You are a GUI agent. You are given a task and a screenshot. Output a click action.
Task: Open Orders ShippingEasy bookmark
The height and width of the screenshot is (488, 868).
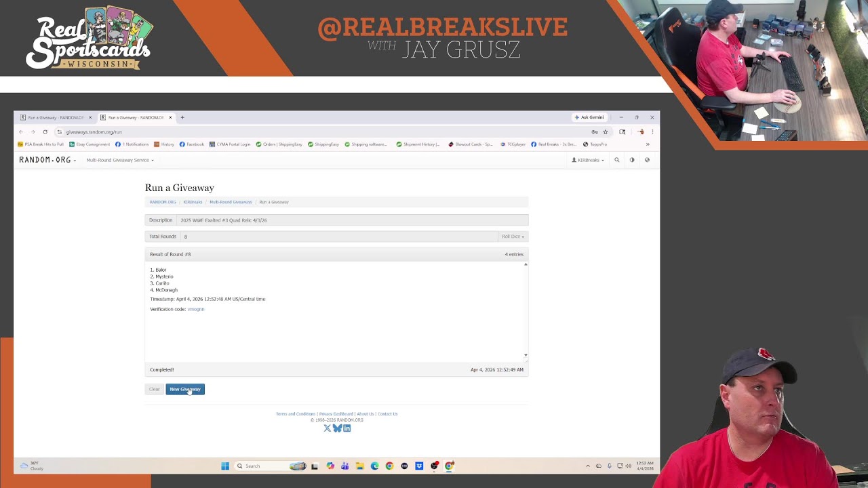coord(279,144)
